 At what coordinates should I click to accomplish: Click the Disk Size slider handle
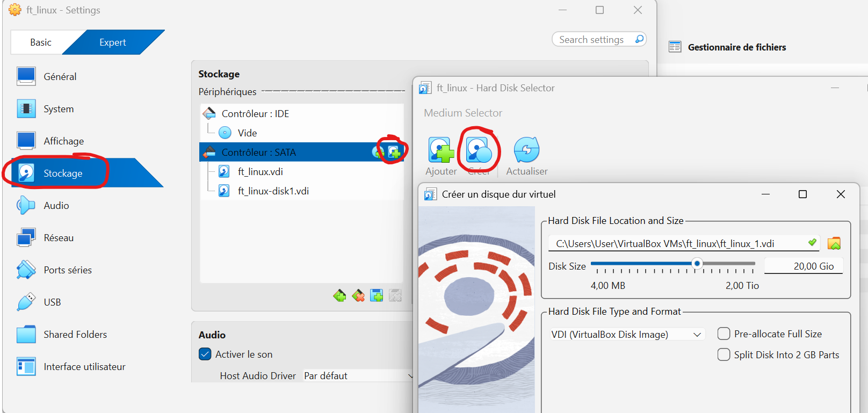[x=697, y=263]
